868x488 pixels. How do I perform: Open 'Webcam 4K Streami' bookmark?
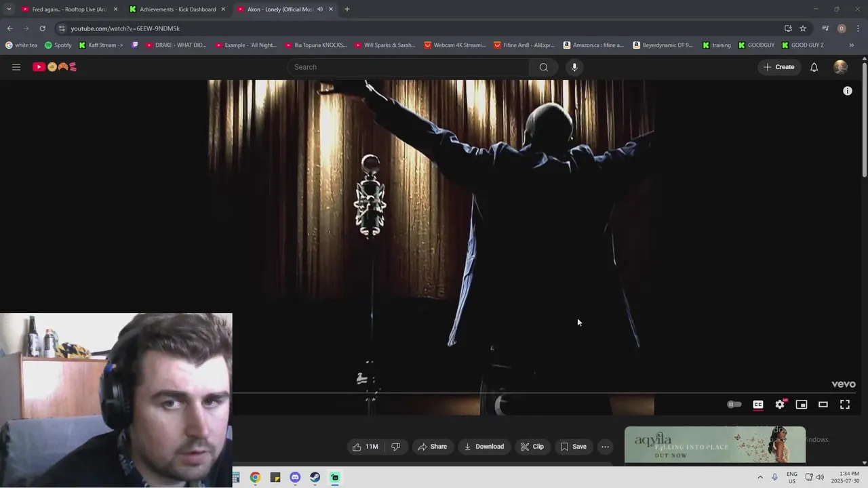point(455,45)
